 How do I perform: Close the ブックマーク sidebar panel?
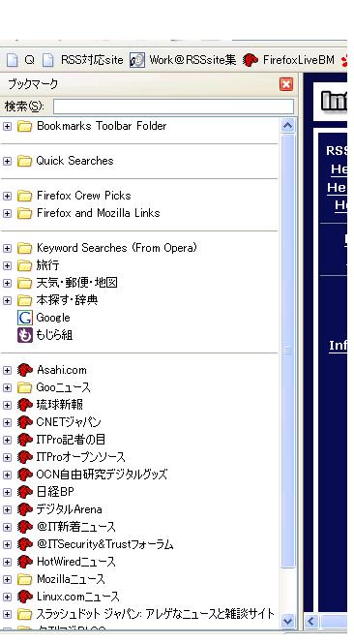286,84
